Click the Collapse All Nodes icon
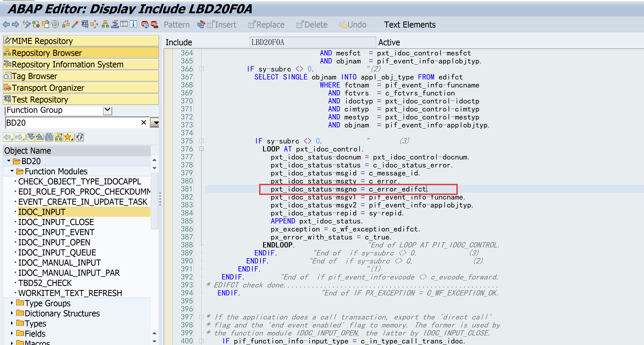This screenshot has height=345, width=644. point(40,137)
